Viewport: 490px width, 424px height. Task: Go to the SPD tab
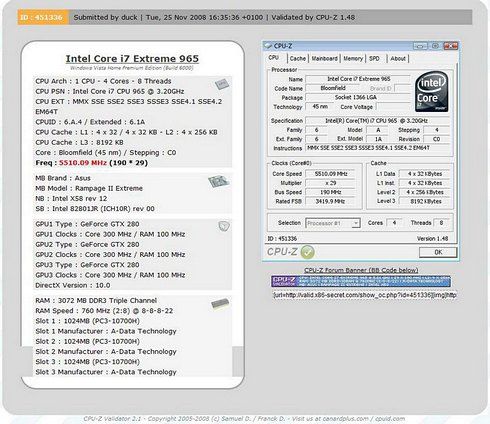pos(374,59)
